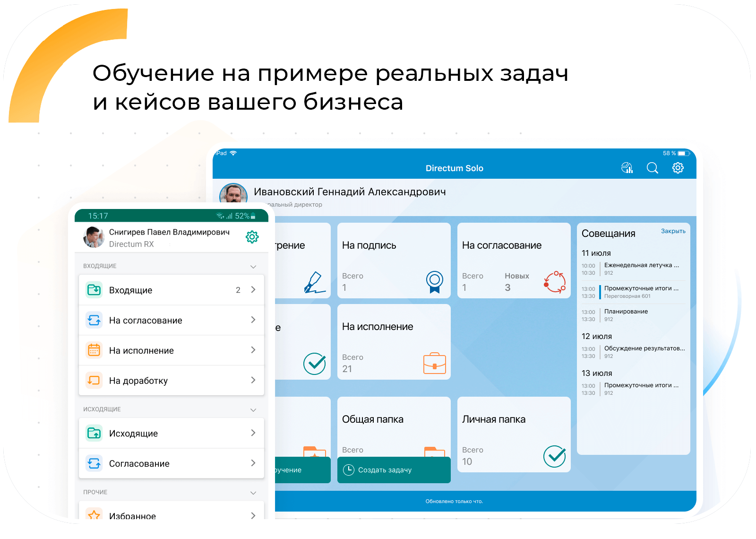Click the checkmark icon in Личная папка tile
This screenshot has width=756, height=539.
(555, 456)
